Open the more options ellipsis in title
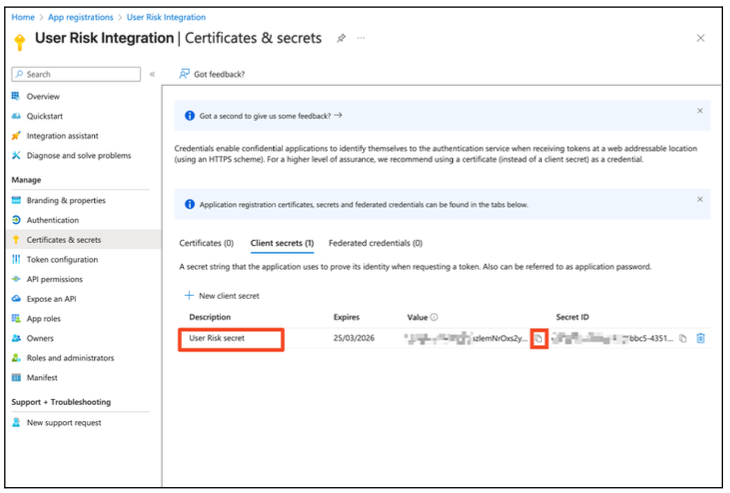 click(361, 38)
